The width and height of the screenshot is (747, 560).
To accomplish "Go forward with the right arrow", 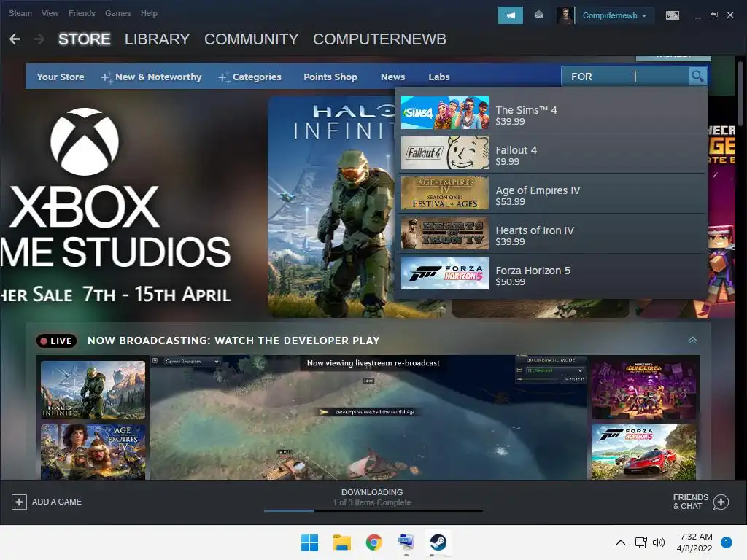I will coord(39,39).
